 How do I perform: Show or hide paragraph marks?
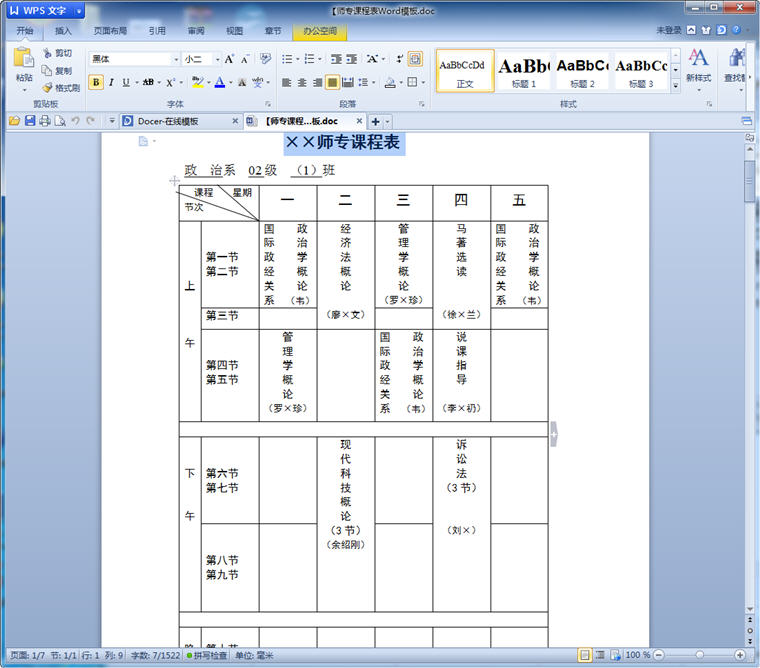(x=399, y=59)
